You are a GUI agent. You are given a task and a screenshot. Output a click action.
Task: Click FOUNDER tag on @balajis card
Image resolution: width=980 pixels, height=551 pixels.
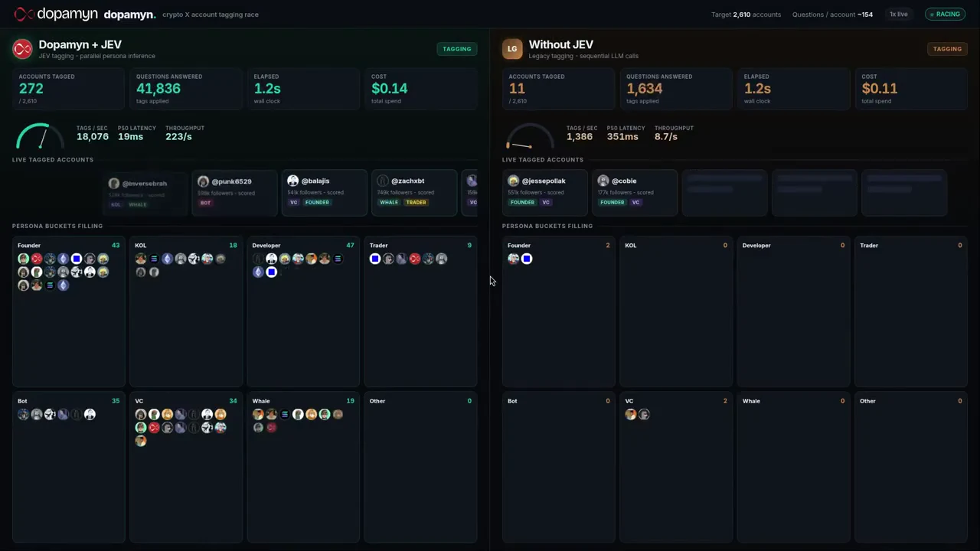(317, 202)
